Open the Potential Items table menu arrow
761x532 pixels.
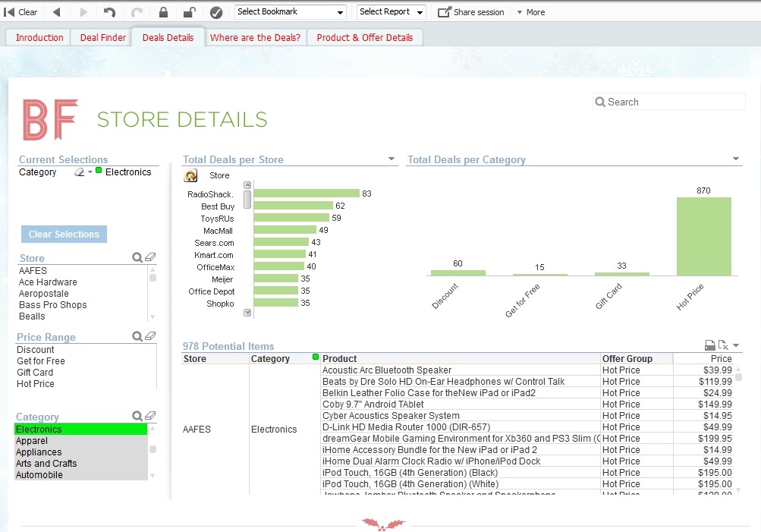click(x=736, y=345)
